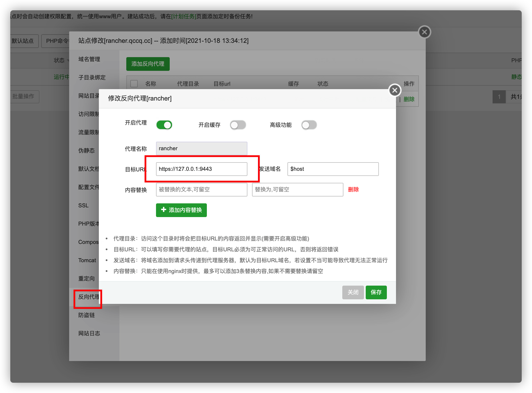Click the 目标URL input field
This screenshot has height=393, width=532.
202,169
